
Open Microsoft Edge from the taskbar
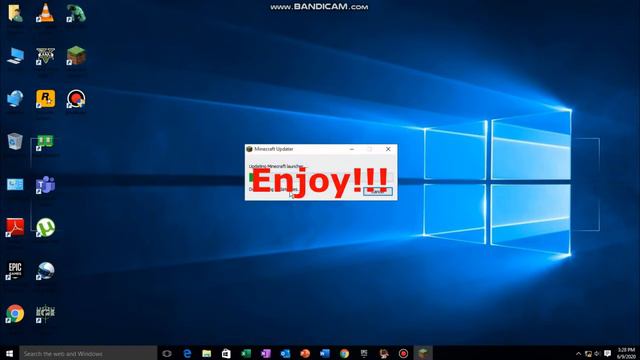(187, 353)
